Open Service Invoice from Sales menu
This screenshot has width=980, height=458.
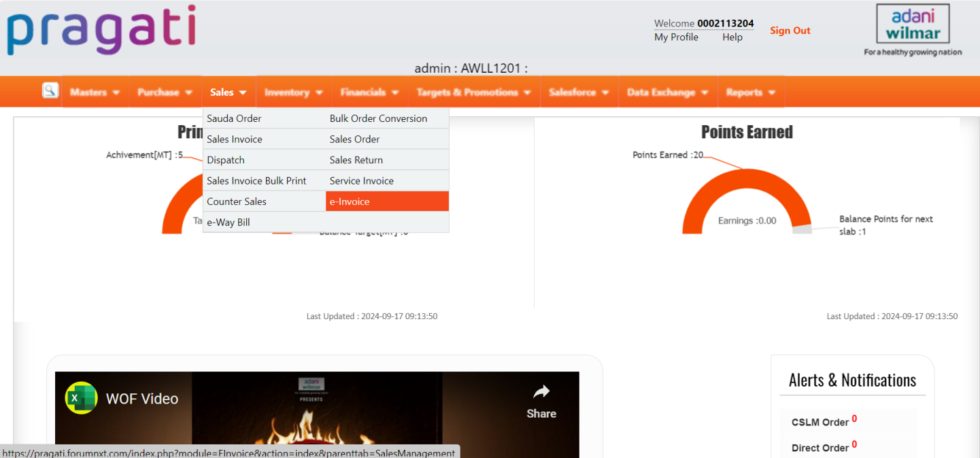[x=387, y=180]
